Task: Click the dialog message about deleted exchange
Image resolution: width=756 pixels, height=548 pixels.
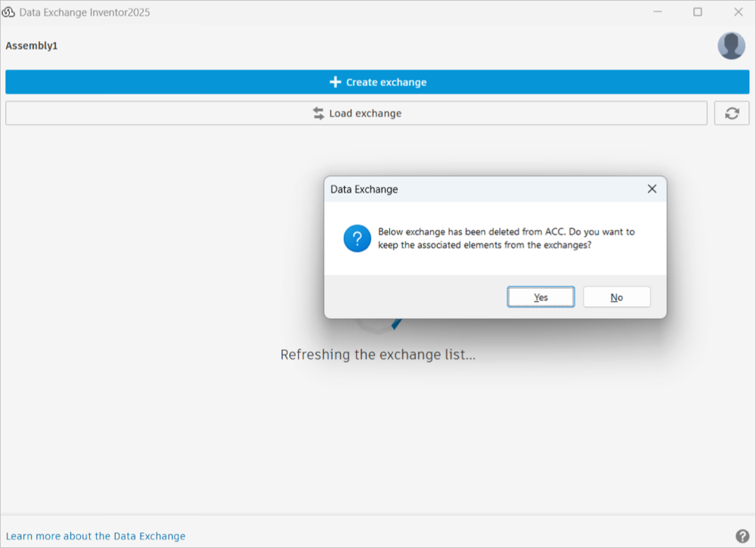Action: click(507, 238)
